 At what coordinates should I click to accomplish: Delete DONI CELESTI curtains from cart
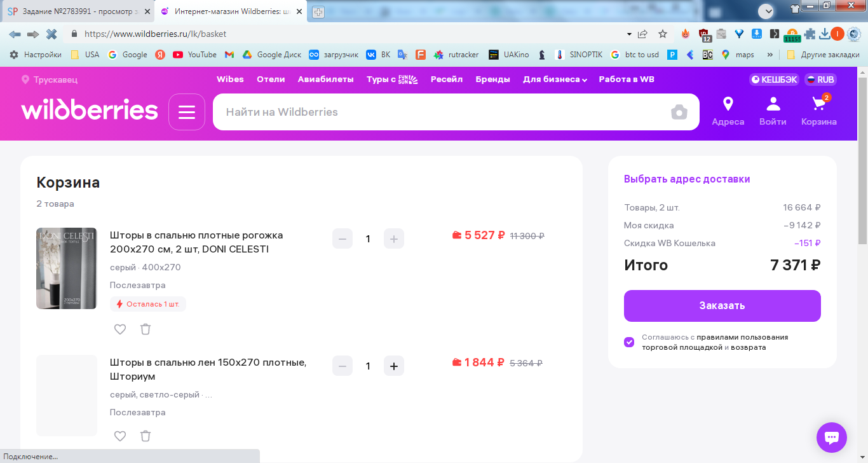coord(146,329)
